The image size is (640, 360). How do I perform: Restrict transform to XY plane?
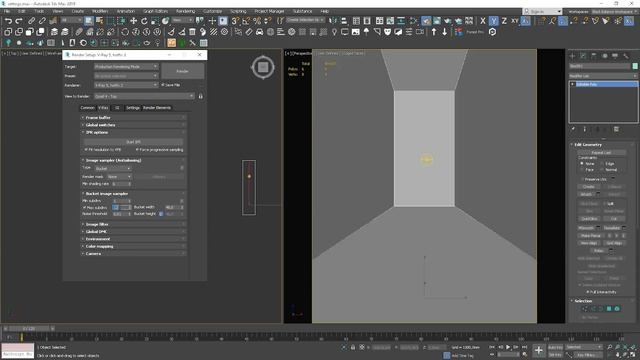(515, 21)
